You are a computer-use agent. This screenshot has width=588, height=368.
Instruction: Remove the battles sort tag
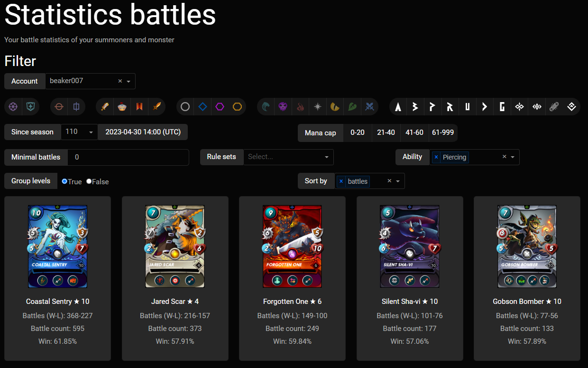[x=341, y=181]
